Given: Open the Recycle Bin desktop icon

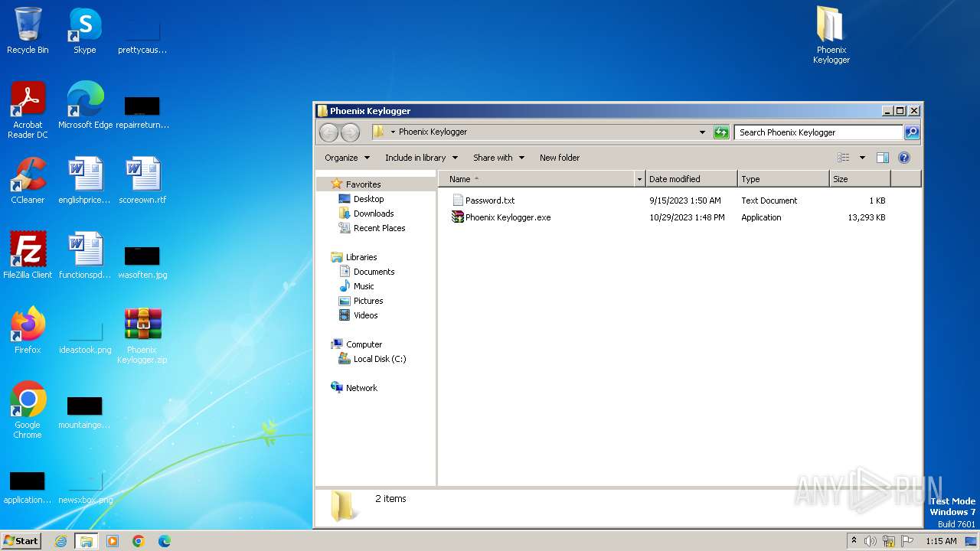Looking at the screenshot, I should pos(28,31).
